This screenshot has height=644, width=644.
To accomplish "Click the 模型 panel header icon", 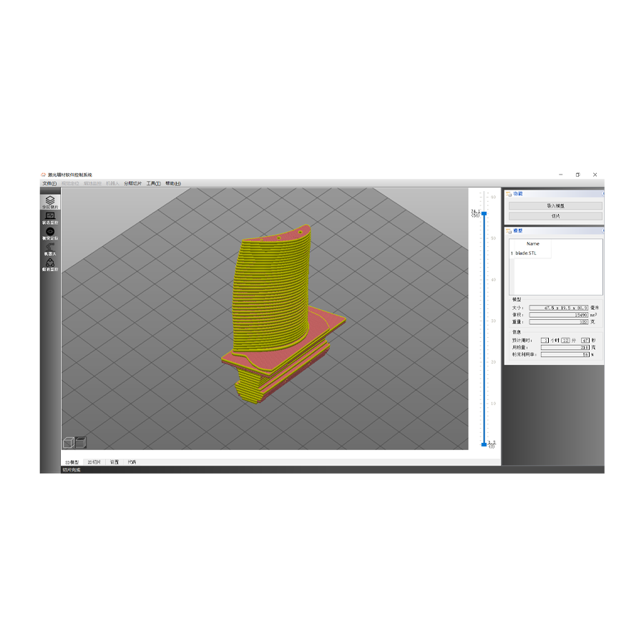I will [509, 230].
